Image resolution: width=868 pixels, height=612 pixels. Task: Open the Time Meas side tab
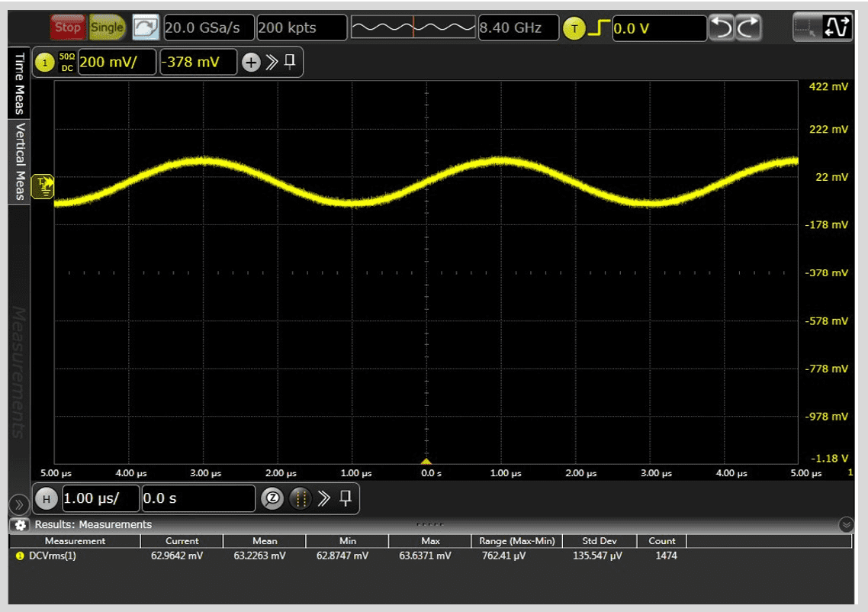[19, 84]
